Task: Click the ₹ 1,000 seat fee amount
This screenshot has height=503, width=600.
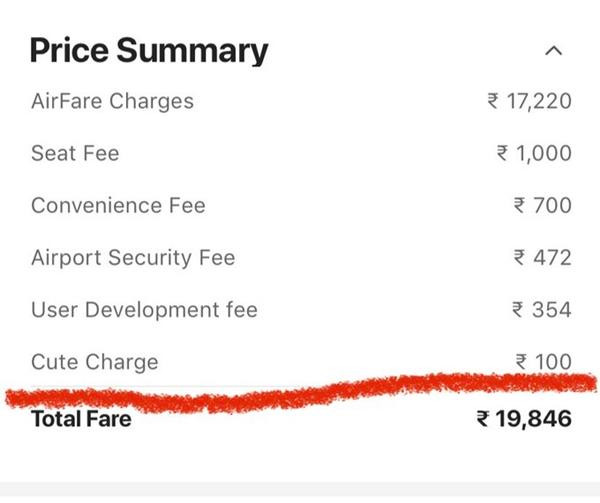Action: (x=535, y=153)
